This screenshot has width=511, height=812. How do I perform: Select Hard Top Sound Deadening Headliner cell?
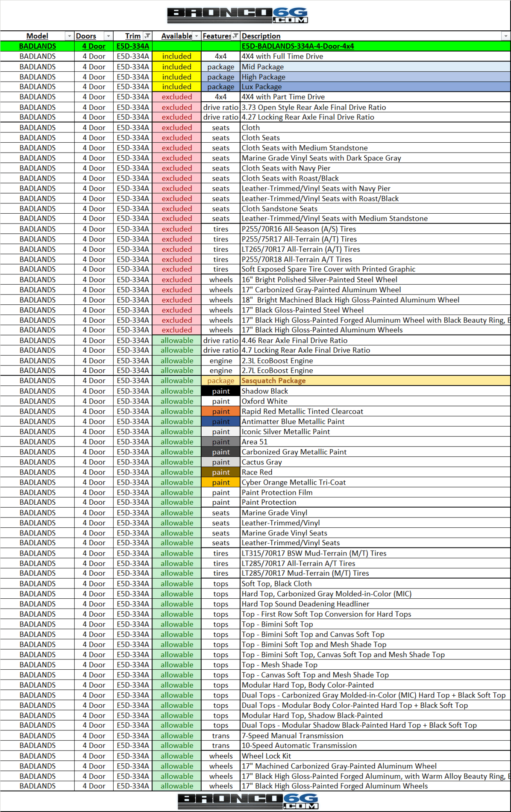376,604
